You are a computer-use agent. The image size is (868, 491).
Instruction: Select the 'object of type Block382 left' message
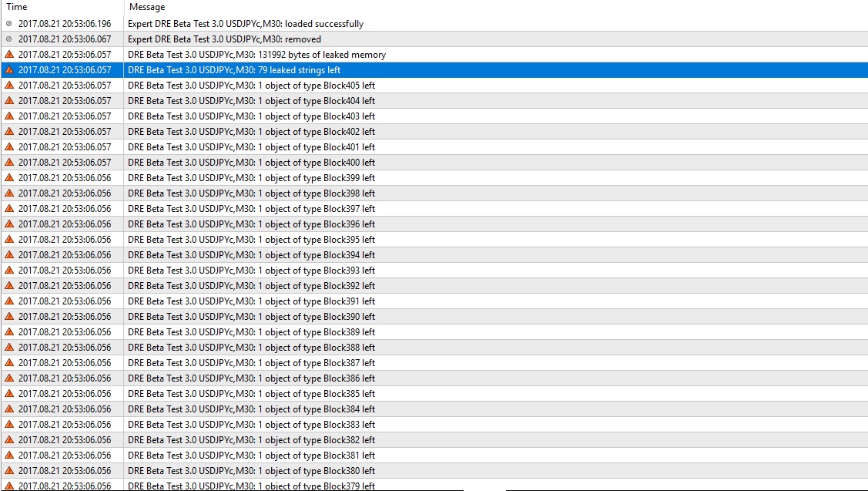point(251,440)
